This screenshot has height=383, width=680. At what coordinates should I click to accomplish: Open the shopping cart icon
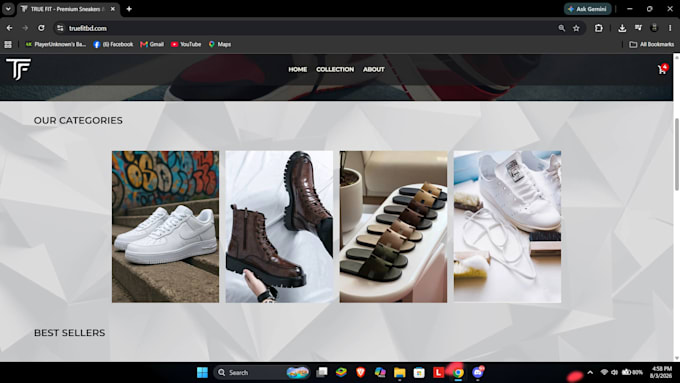662,69
